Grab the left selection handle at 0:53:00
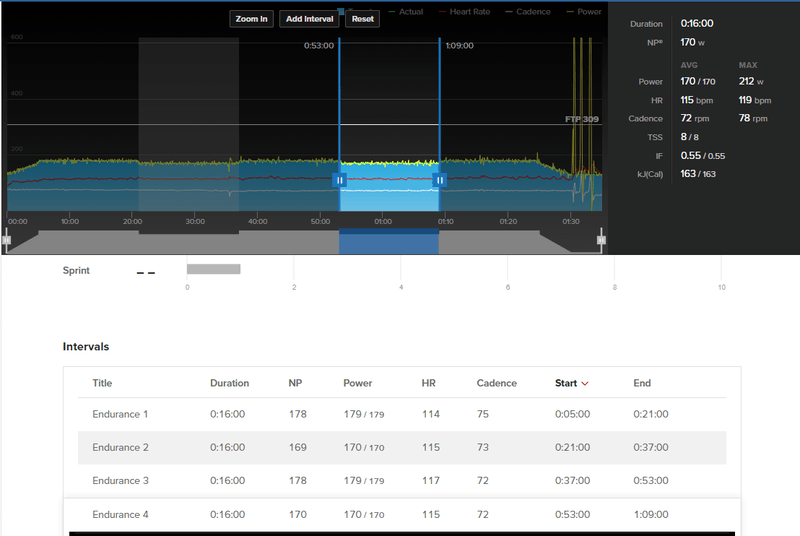Viewport: 800px width, 536px height. pyautogui.click(x=339, y=180)
